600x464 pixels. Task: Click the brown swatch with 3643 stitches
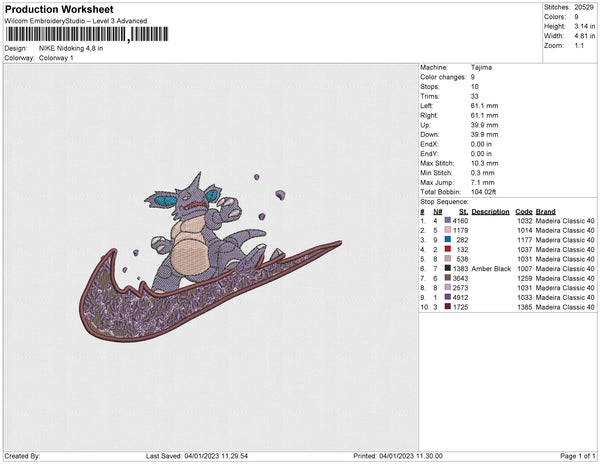448,278
